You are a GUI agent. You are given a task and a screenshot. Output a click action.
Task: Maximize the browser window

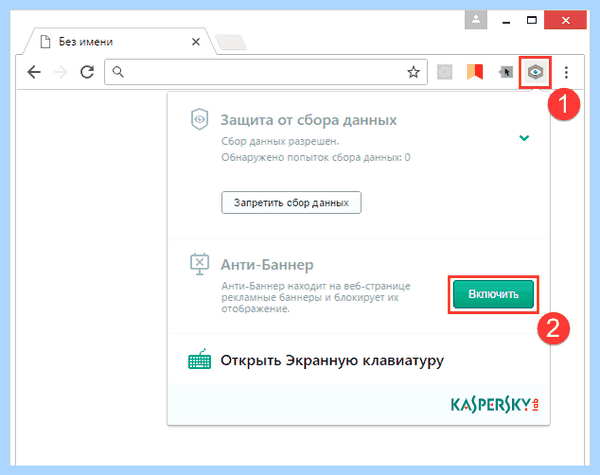point(532,20)
